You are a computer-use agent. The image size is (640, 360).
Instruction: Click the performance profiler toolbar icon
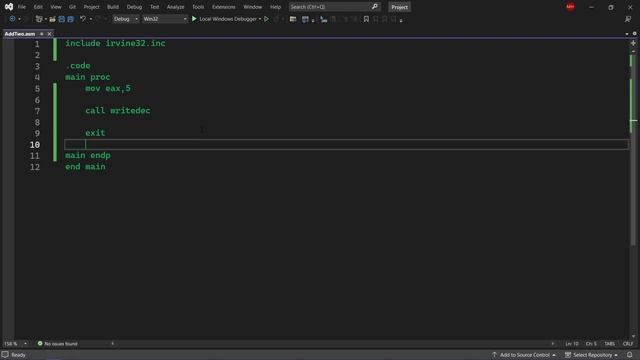tap(324, 19)
